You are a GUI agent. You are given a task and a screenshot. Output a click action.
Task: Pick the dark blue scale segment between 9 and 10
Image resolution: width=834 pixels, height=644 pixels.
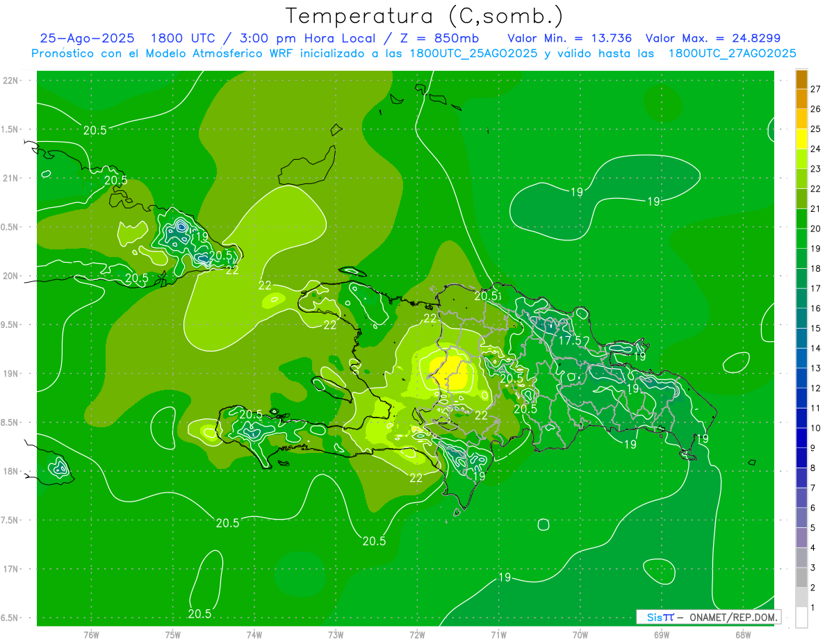pyautogui.click(x=801, y=438)
